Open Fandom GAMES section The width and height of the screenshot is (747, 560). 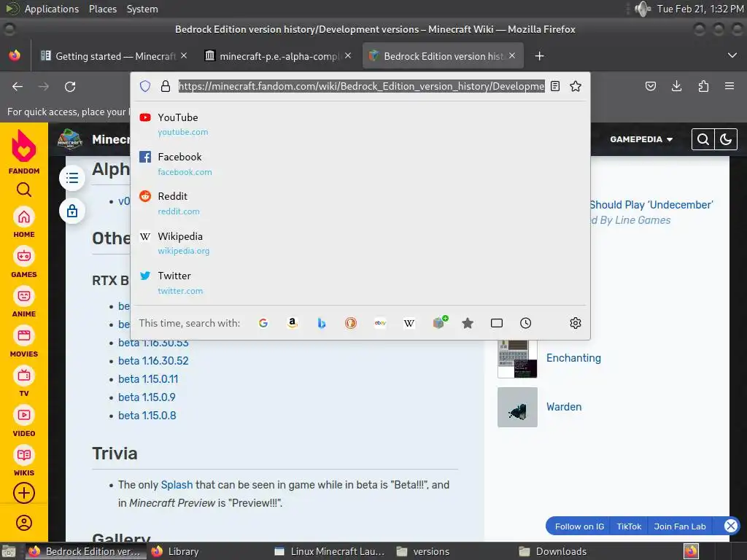24,262
